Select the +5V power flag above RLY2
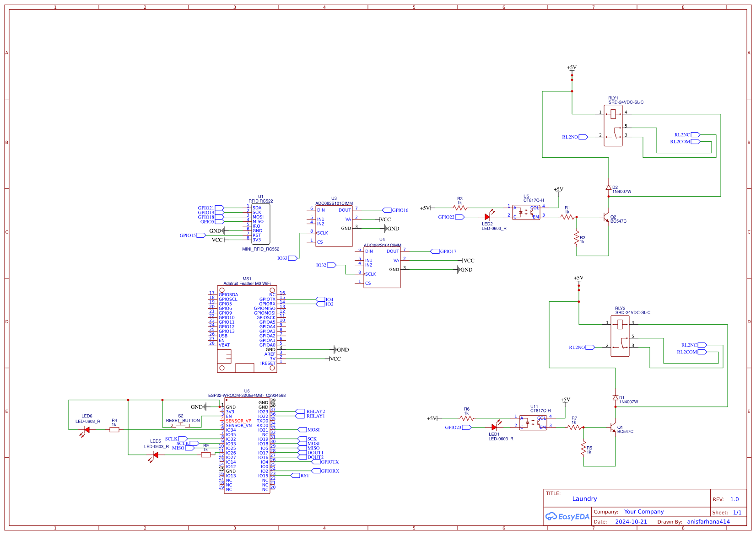This screenshot has height=535, width=756. pos(578,279)
